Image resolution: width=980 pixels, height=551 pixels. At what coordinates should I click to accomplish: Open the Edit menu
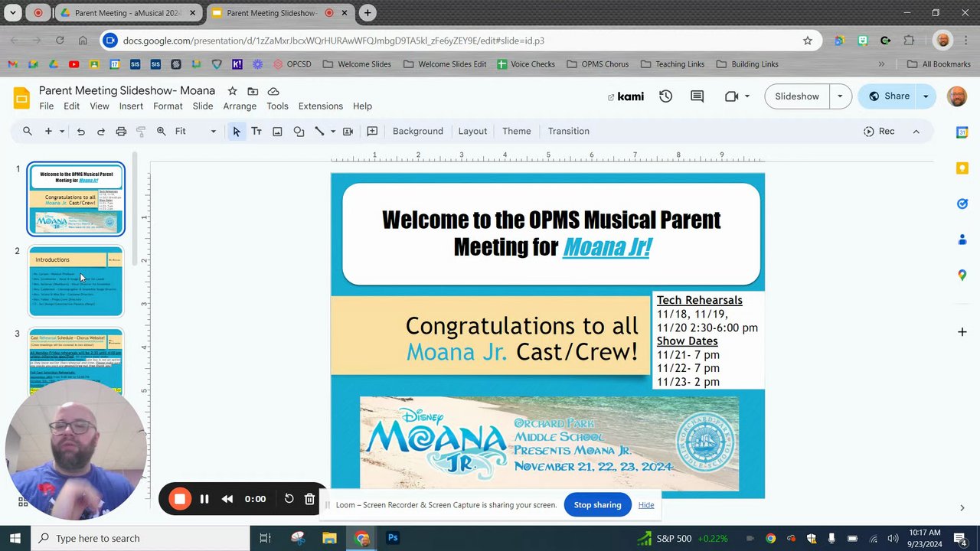coord(71,106)
